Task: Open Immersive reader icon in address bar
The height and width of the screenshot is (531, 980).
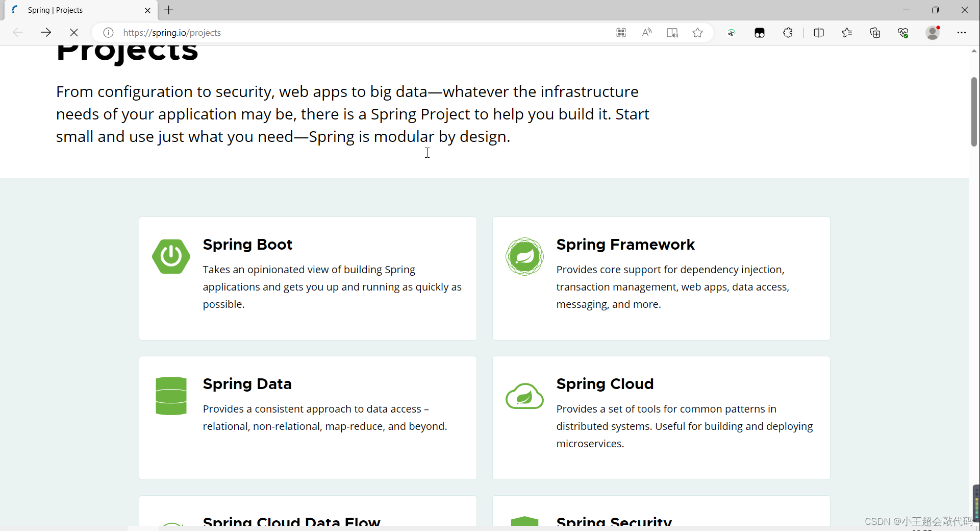Action: (672, 33)
